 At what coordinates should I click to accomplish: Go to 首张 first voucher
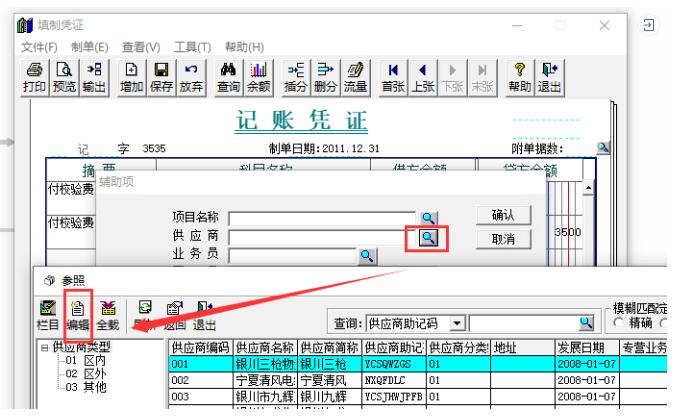(x=393, y=77)
